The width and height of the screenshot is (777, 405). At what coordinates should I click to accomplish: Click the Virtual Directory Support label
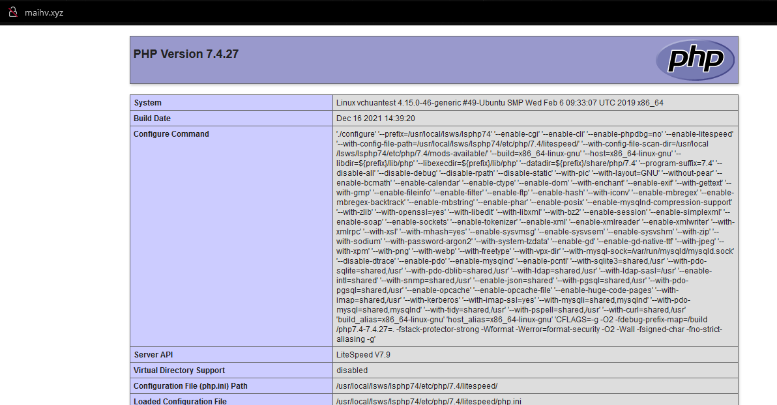point(179,370)
